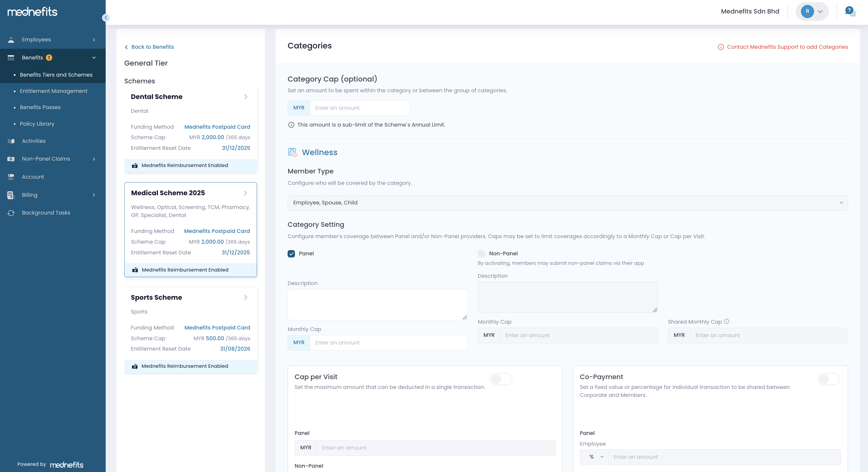868x472 pixels.
Task: Open the help chat icon
Action: point(849,11)
